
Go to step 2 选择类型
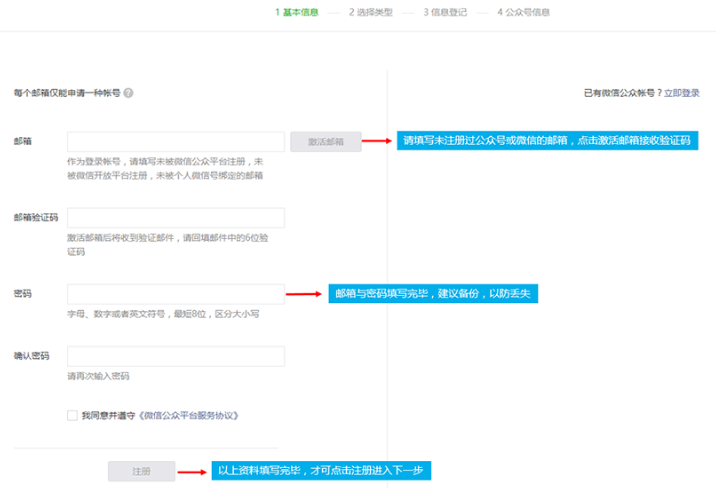(x=370, y=13)
